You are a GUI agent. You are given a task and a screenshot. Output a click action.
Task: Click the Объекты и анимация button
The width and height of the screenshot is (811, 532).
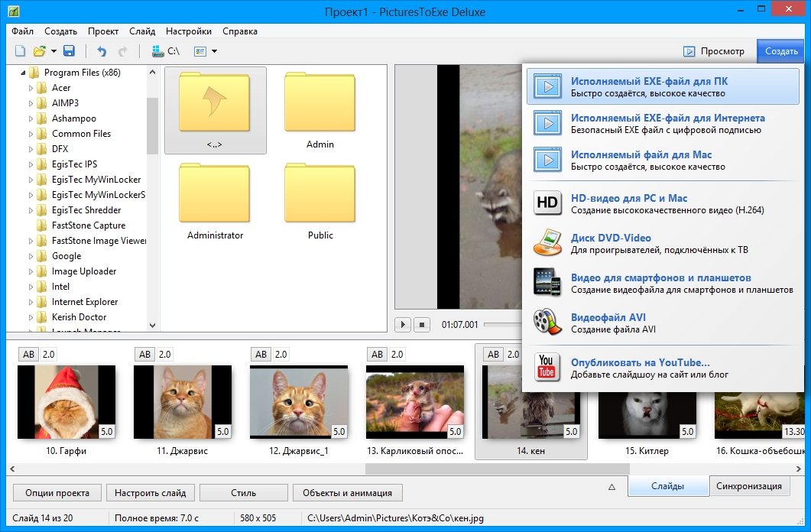(348, 493)
